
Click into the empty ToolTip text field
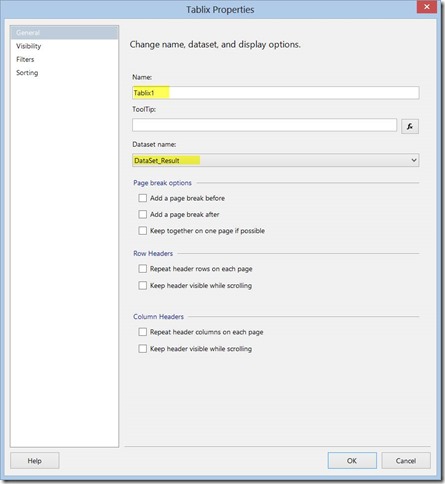click(264, 125)
